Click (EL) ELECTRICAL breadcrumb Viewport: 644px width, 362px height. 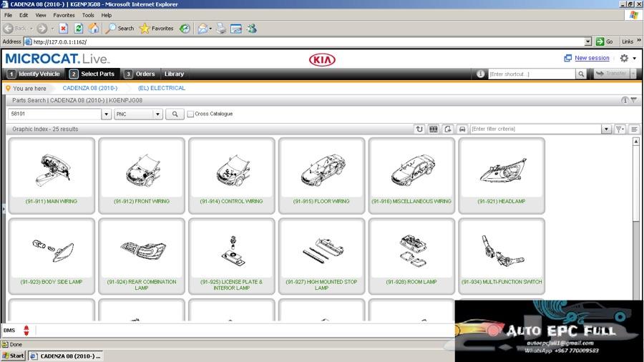pyautogui.click(x=162, y=88)
